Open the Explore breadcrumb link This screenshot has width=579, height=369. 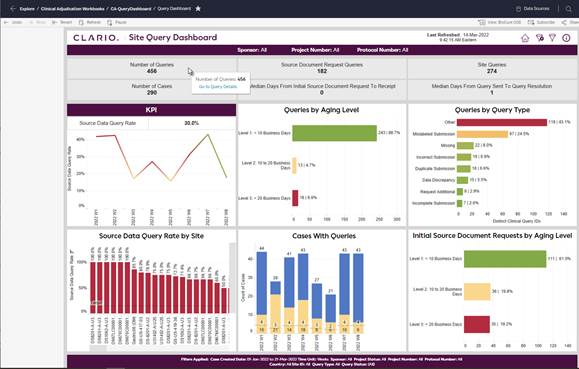click(27, 8)
